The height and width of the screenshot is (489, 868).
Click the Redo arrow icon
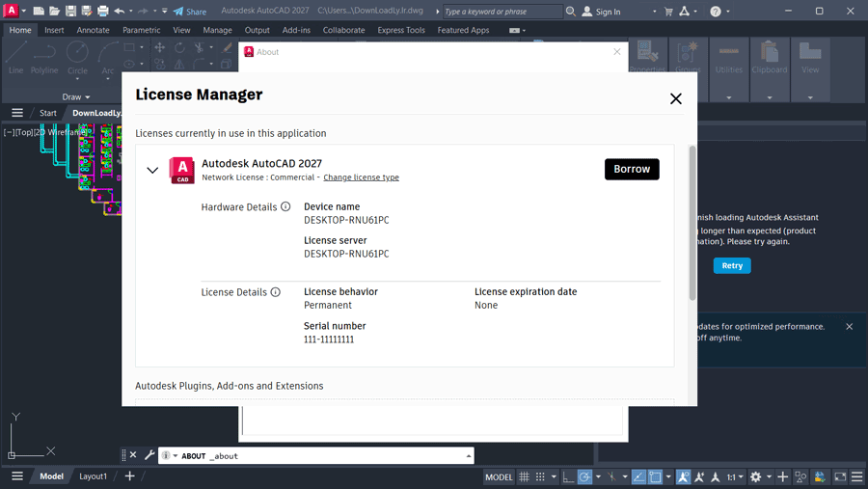(x=143, y=11)
